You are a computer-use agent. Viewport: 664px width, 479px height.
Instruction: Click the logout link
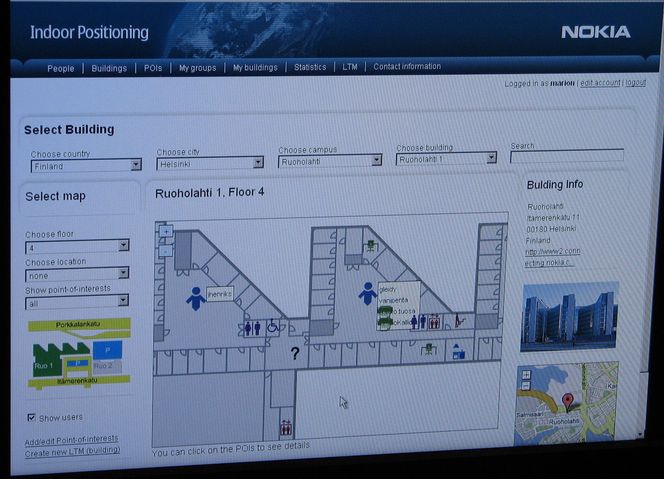(x=636, y=82)
